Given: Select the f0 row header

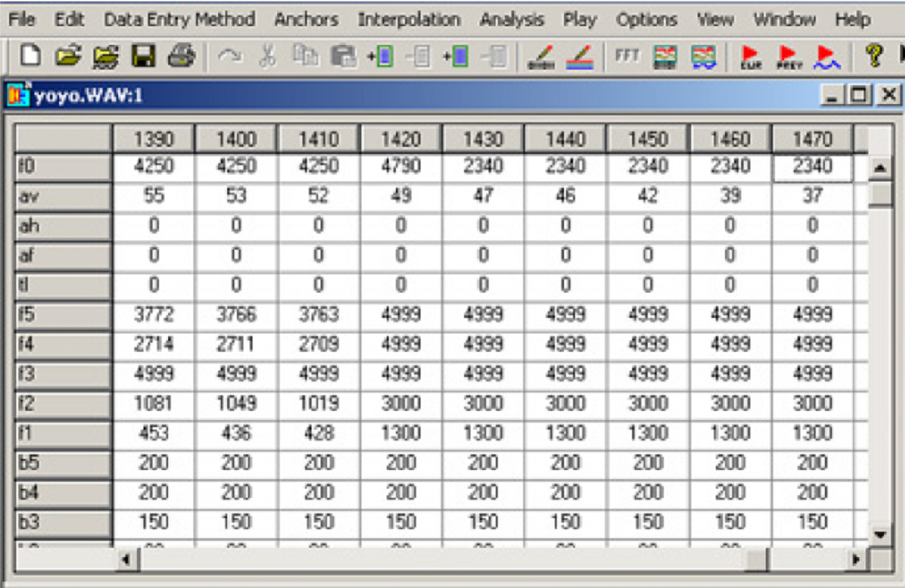Looking at the screenshot, I should coord(63,168).
